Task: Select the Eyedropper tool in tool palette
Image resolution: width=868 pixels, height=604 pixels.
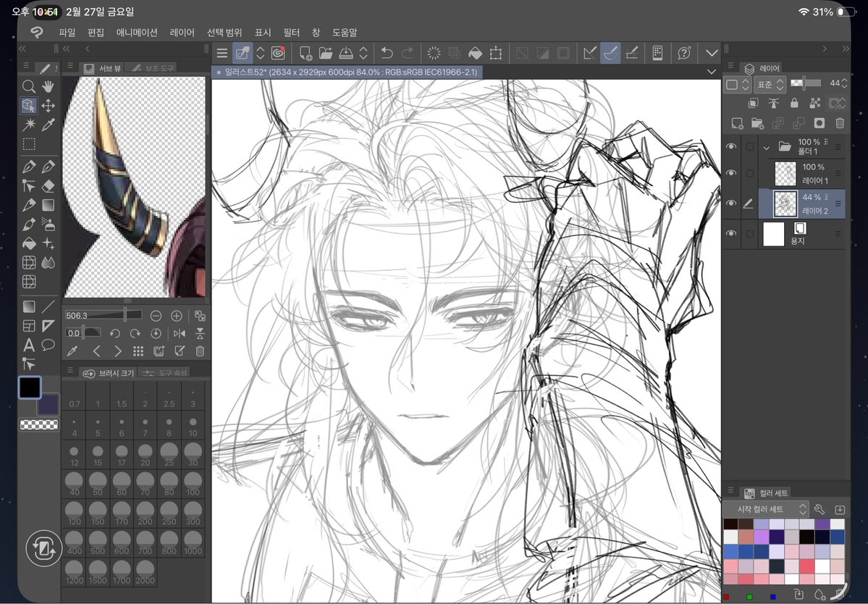Action: tap(49, 125)
